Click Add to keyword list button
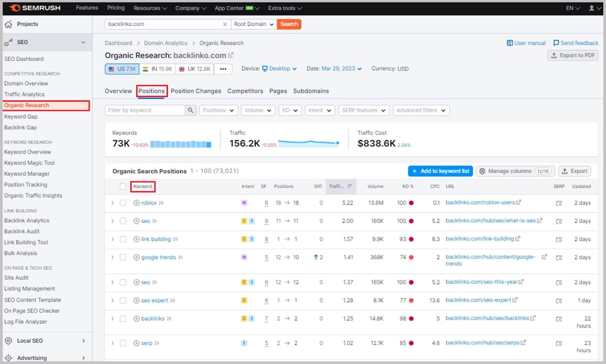606x364 pixels. point(440,171)
